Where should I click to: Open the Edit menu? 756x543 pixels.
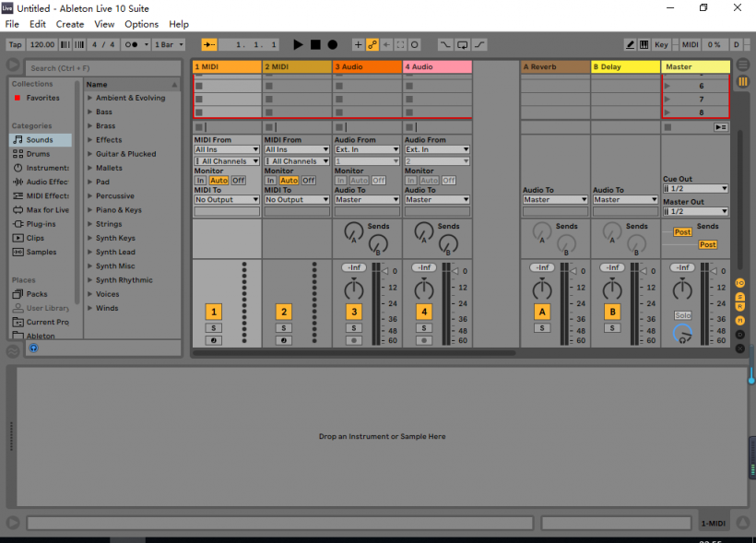pyautogui.click(x=38, y=24)
